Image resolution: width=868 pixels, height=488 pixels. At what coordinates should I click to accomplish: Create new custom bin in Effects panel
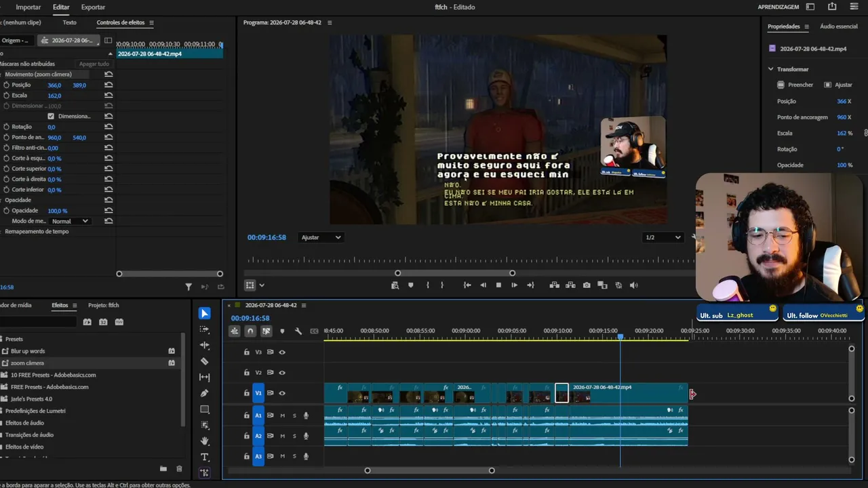163,468
